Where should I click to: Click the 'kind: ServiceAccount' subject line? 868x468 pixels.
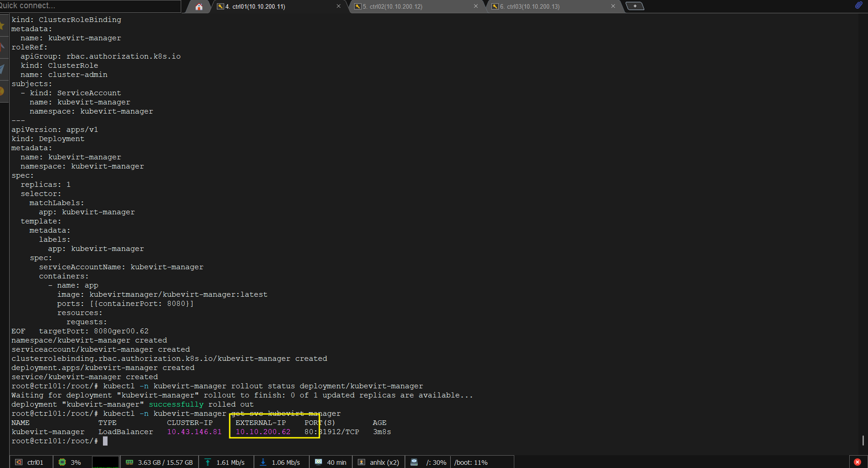coord(71,93)
